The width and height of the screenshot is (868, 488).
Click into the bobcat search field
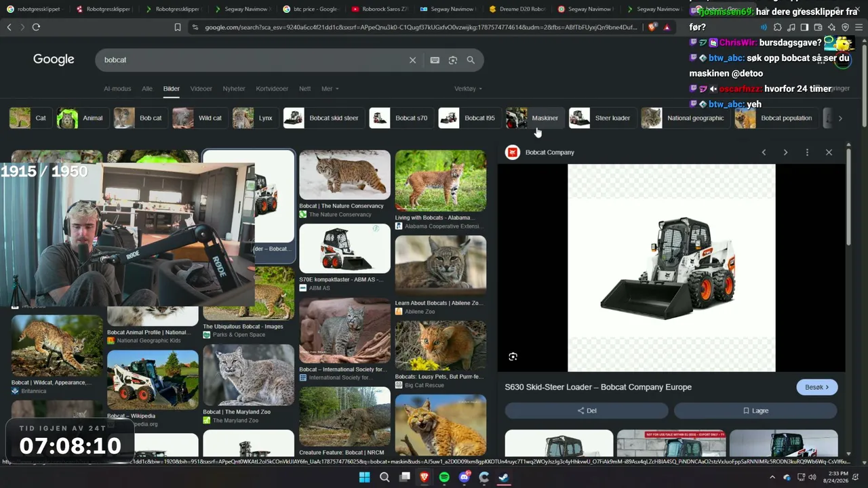pos(251,60)
